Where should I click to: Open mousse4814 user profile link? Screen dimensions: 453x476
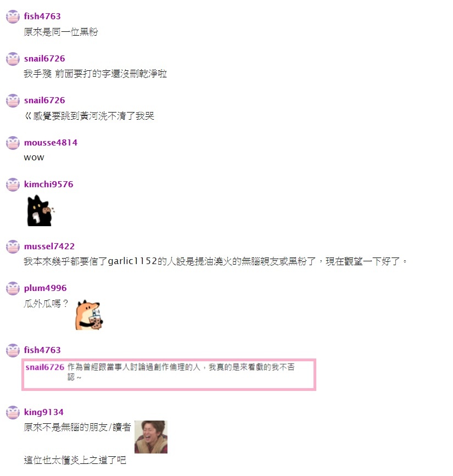pos(51,143)
